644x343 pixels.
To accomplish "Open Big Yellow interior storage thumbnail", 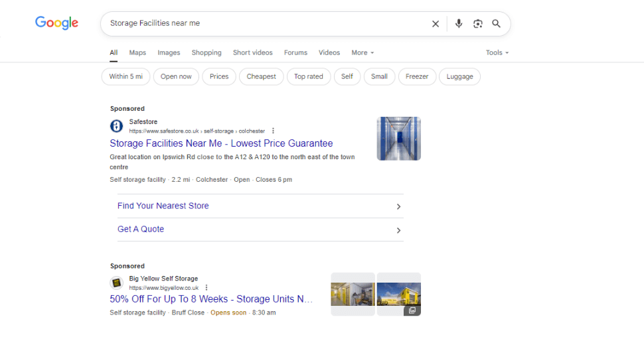I will coord(353,294).
